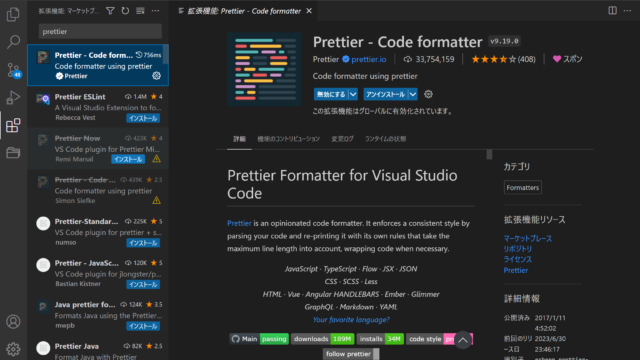Click the star rating (408)
The height and width of the screenshot is (360, 640).
pyautogui.click(x=503, y=59)
